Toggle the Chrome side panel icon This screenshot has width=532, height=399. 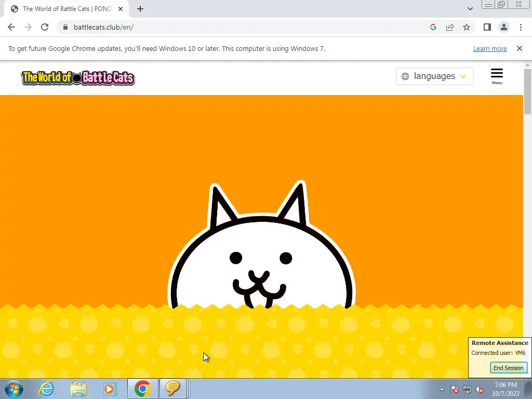click(x=487, y=27)
